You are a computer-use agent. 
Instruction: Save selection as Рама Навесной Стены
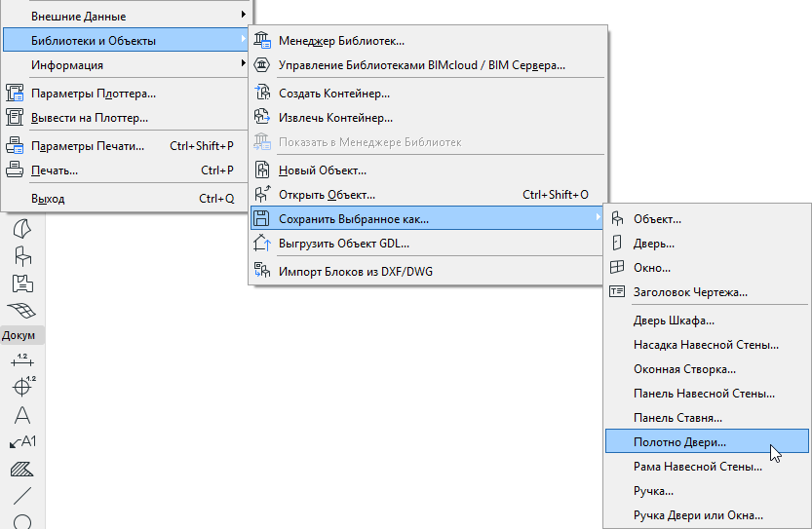click(x=707, y=467)
